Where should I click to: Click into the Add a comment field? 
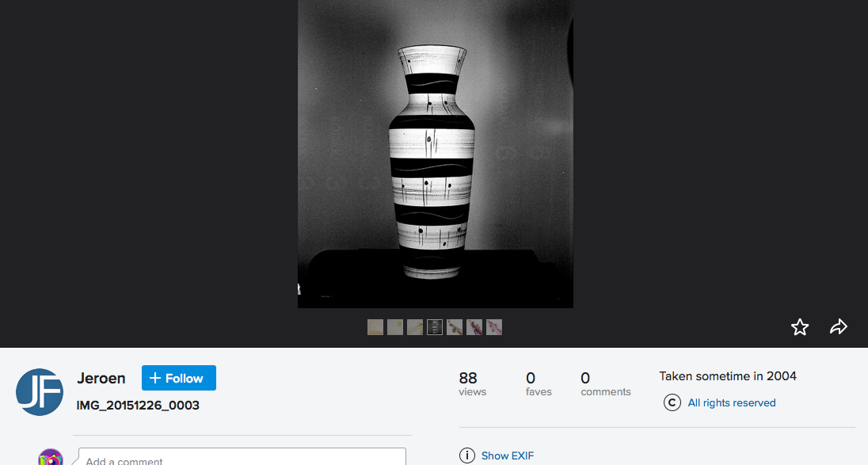click(242, 457)
